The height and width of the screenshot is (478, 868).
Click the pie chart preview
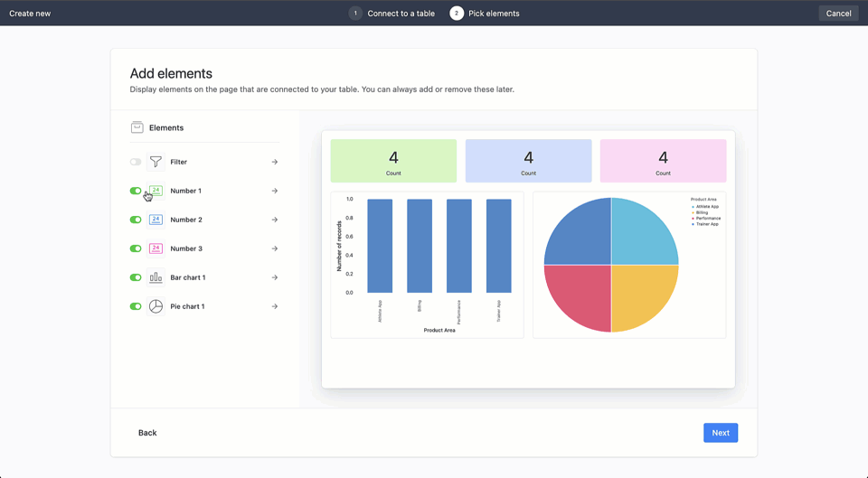pos(629,265)
